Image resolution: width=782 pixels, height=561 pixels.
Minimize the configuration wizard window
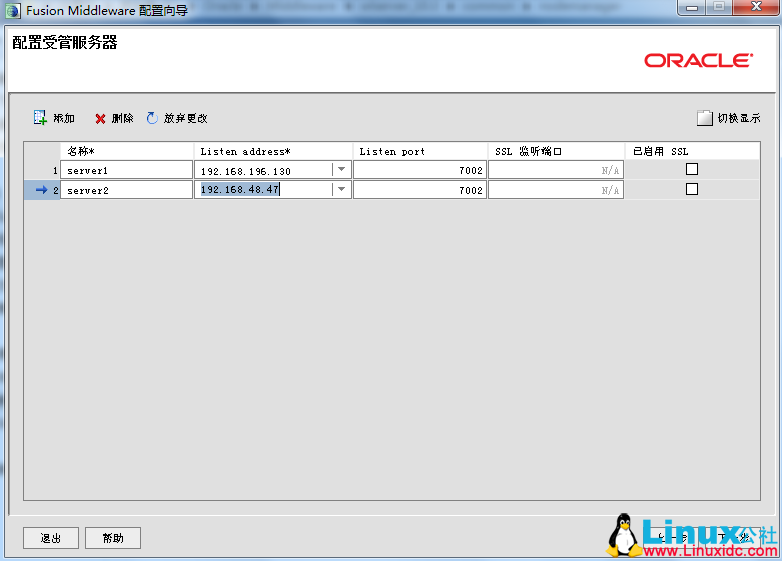692,7
